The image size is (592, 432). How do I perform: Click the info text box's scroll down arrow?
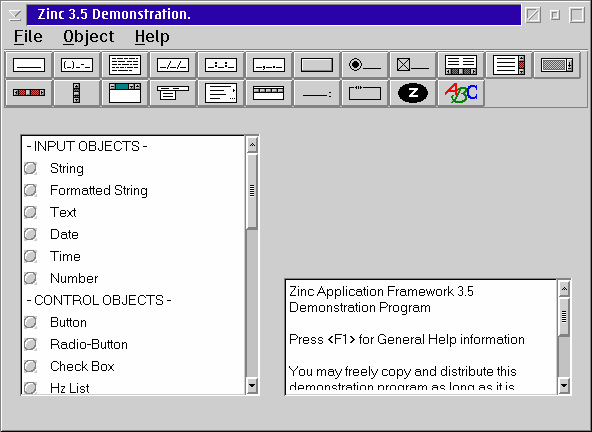point(564,386)
